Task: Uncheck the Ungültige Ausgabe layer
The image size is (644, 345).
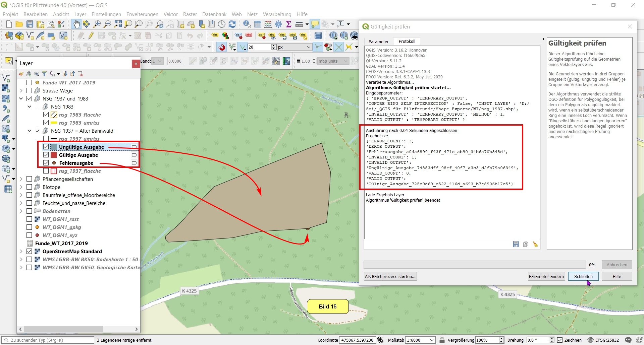Action: 46,147
